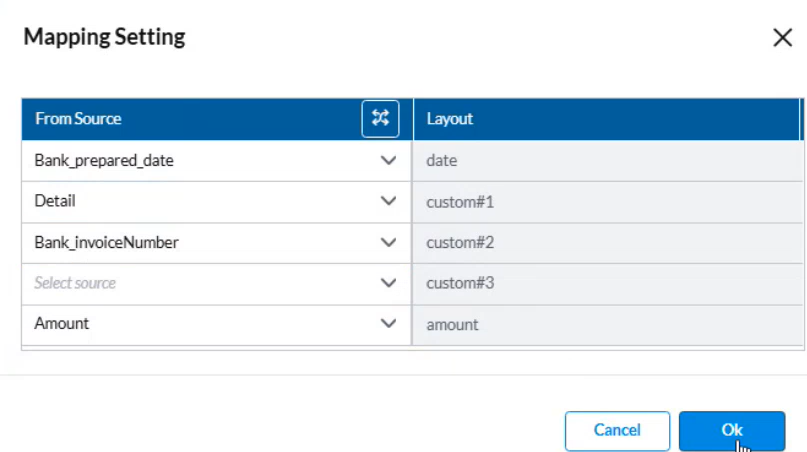Click the auto-map shuffle icon in header
Screen dimensions: 807x452
coord(380,119)
